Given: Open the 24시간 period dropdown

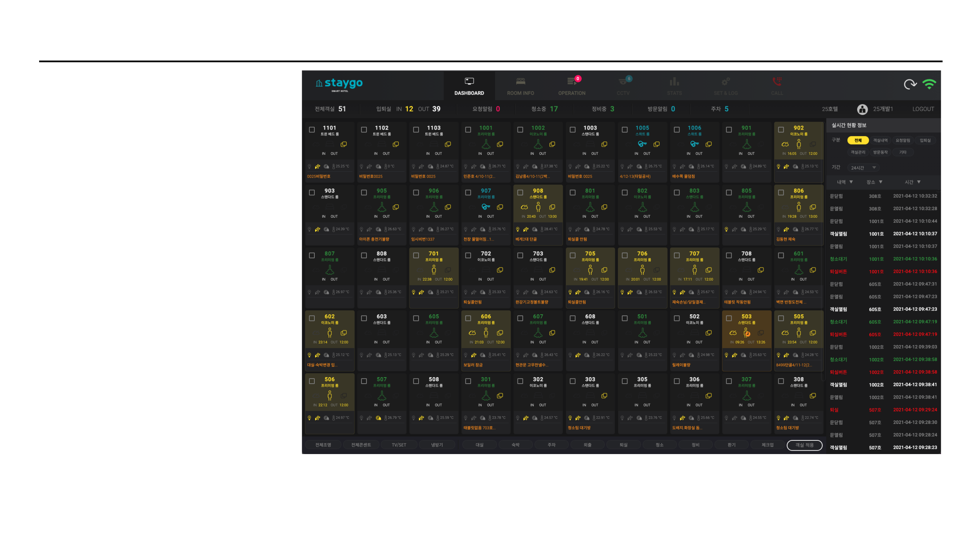Looking at the screenshot, I should coord(864,168).
